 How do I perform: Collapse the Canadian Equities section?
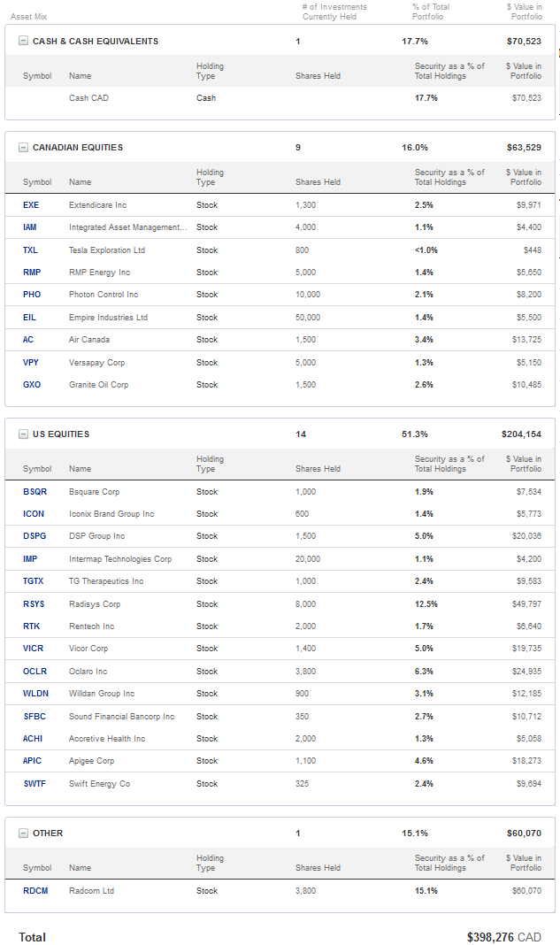click(23, 148)
